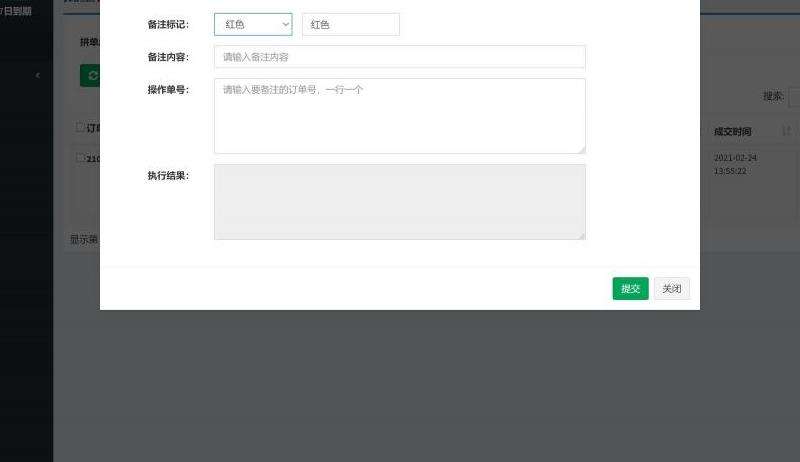Image resolution: width=800 pixels, height=462 pixels.
Task: Collapse the sidebar with the left chevron
Action: [x=37, y=76]
